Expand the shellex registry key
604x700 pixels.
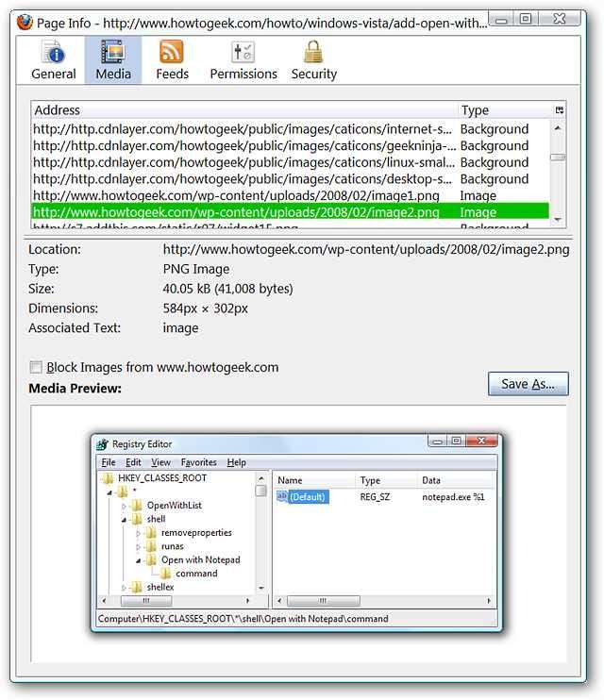[x=124, y=588]
